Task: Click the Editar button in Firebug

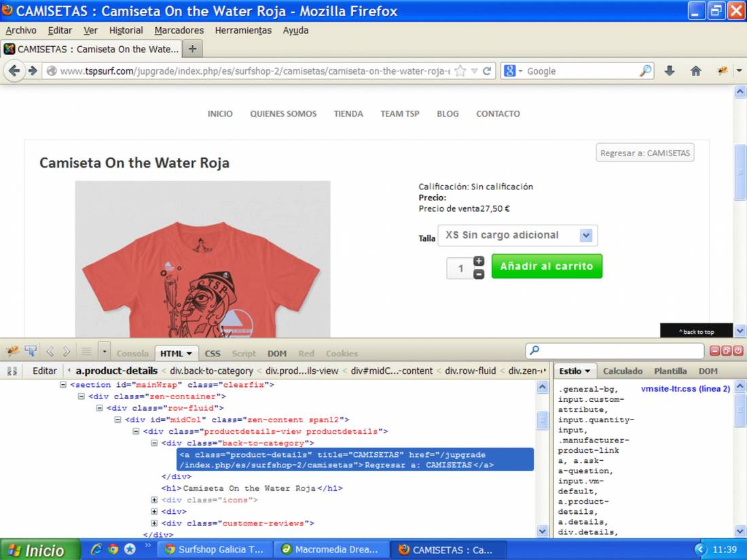Action: (44, 371)
